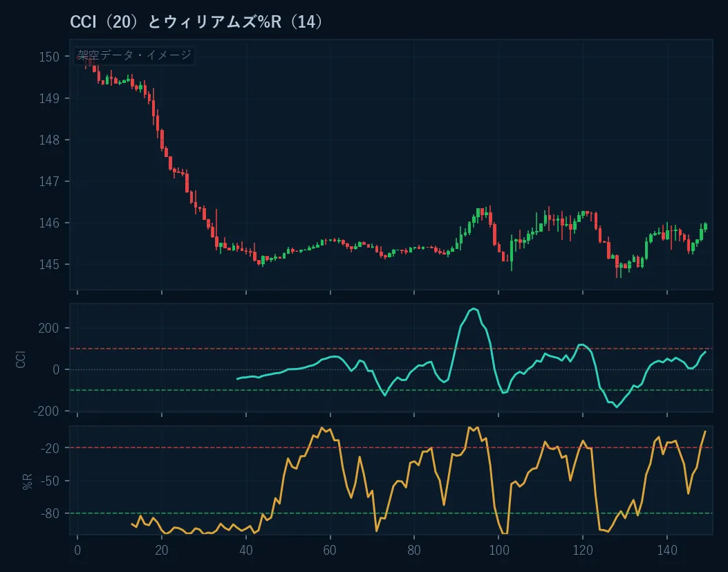Click the chart title CCI（20）とウィリアムズ%R（14）
The width and height of the screenshot is (728, 572).
(x=196, y=22)
